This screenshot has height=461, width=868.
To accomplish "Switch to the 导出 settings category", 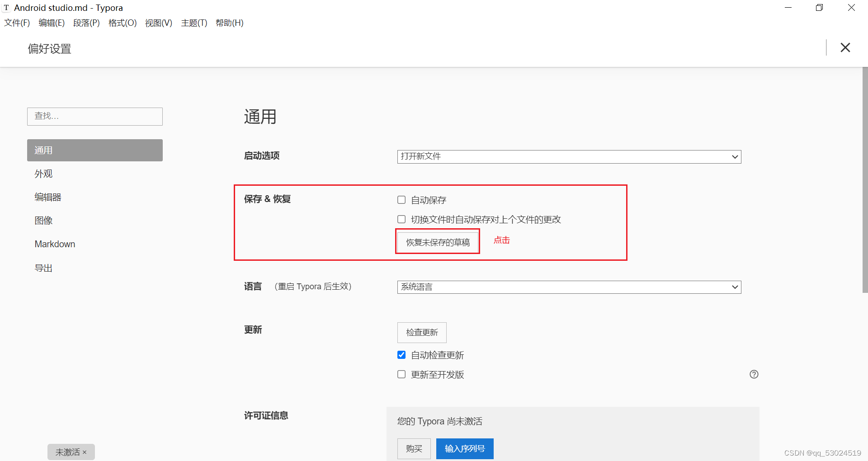I will pyautogui.click(x=95, y=268).
